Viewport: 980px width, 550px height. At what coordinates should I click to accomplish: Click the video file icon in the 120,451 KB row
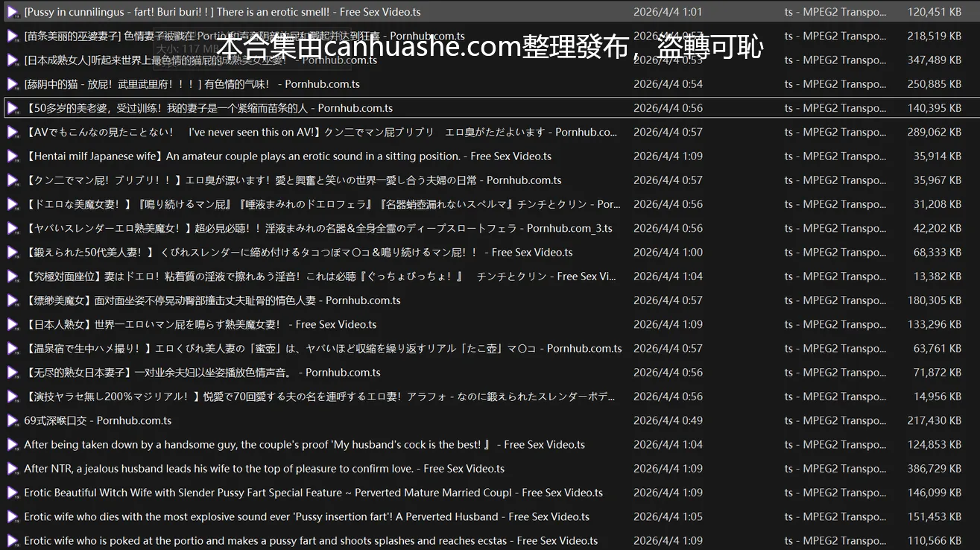(13, 12)
